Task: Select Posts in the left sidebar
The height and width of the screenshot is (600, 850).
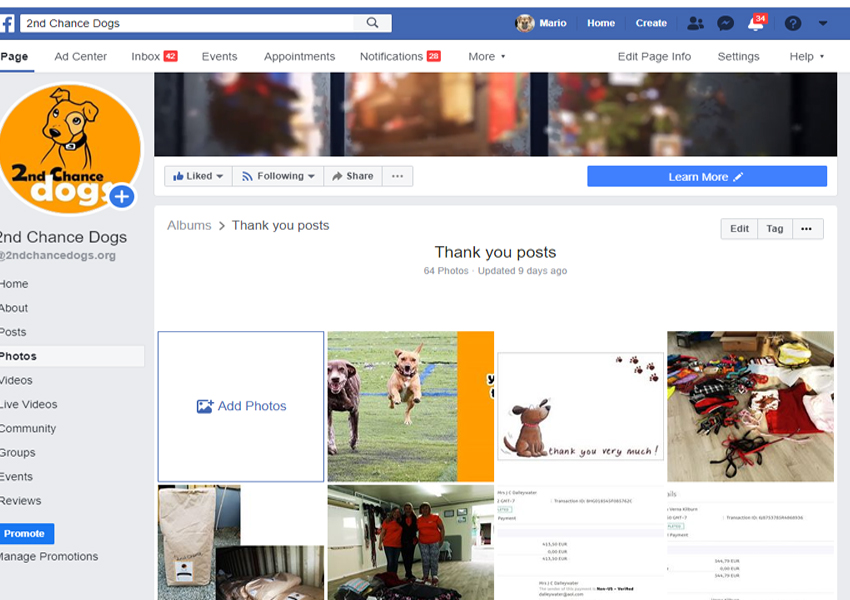Action: coord(13,332)
